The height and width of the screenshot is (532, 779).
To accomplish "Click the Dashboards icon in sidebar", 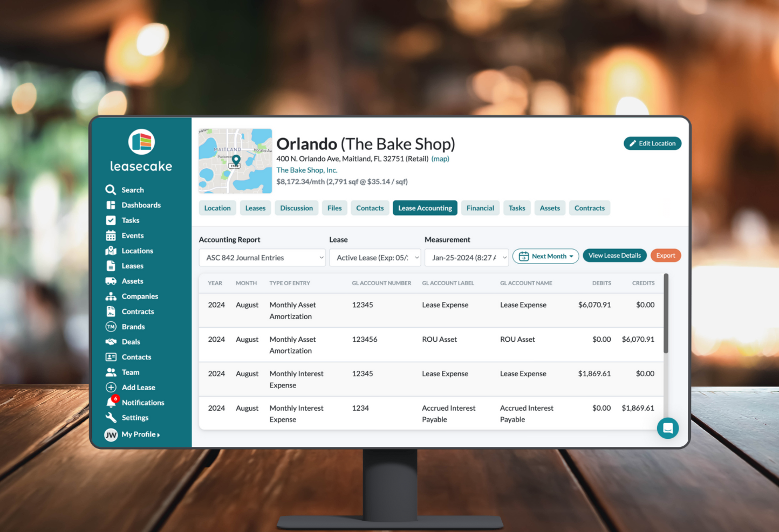I will tap(111, 205).
